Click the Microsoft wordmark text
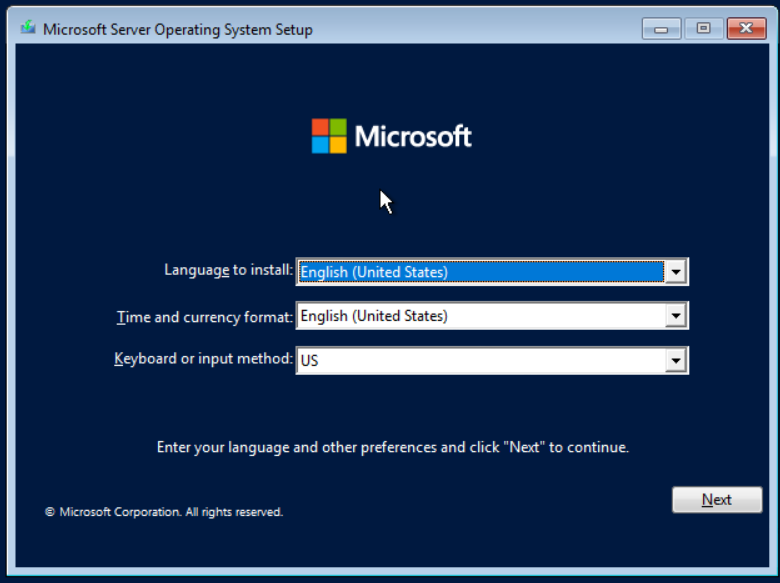 click(x=413, y=137)
